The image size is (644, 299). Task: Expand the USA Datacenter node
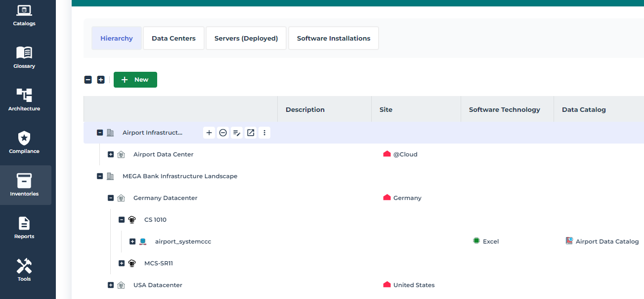click(111, 285)
